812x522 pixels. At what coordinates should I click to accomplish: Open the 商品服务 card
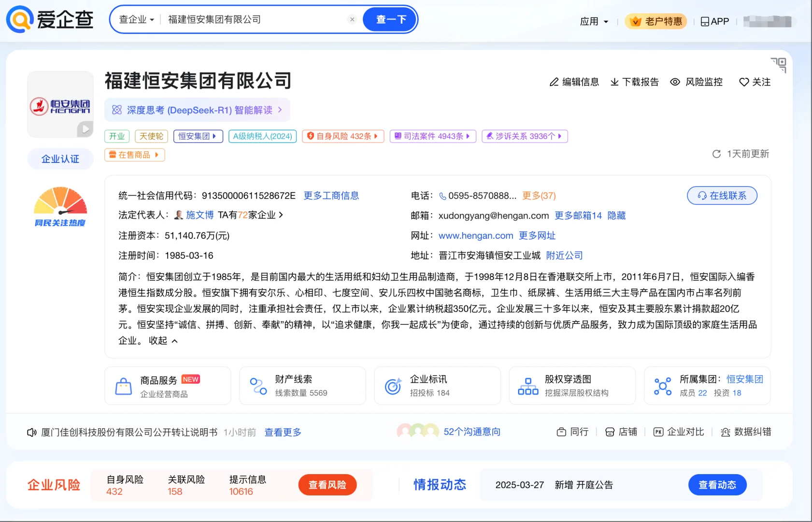pos(168,386)
